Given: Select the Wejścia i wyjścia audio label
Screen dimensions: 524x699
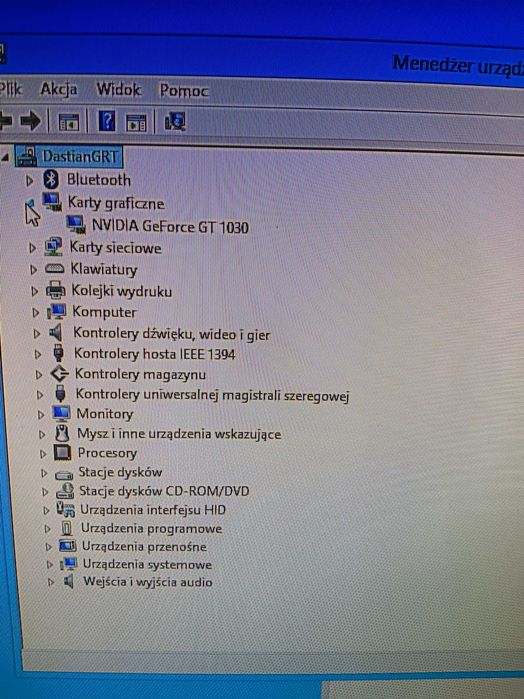Looking at the screenshot, I should pyautogui.click(x=148, y=582).
